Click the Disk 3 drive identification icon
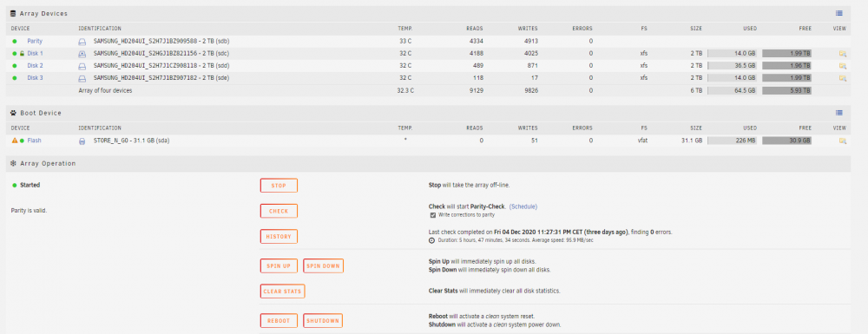The height and width of the screenshot is (334, 868). tap(82, 78)
